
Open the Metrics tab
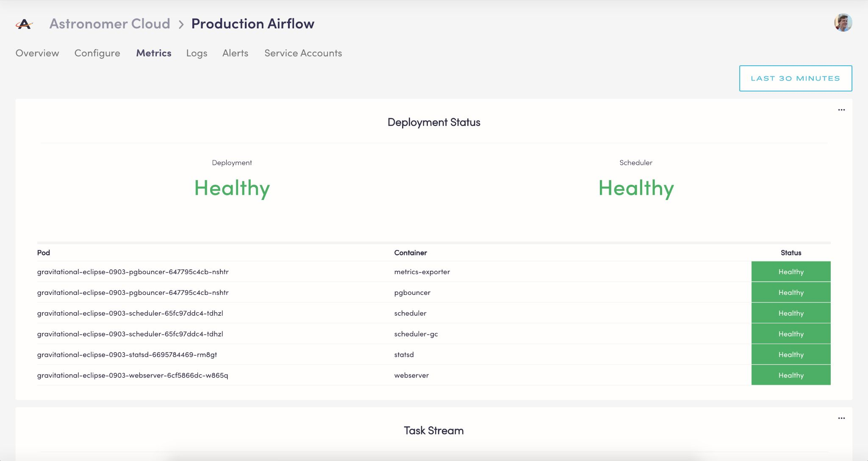(x=154, y=53)
